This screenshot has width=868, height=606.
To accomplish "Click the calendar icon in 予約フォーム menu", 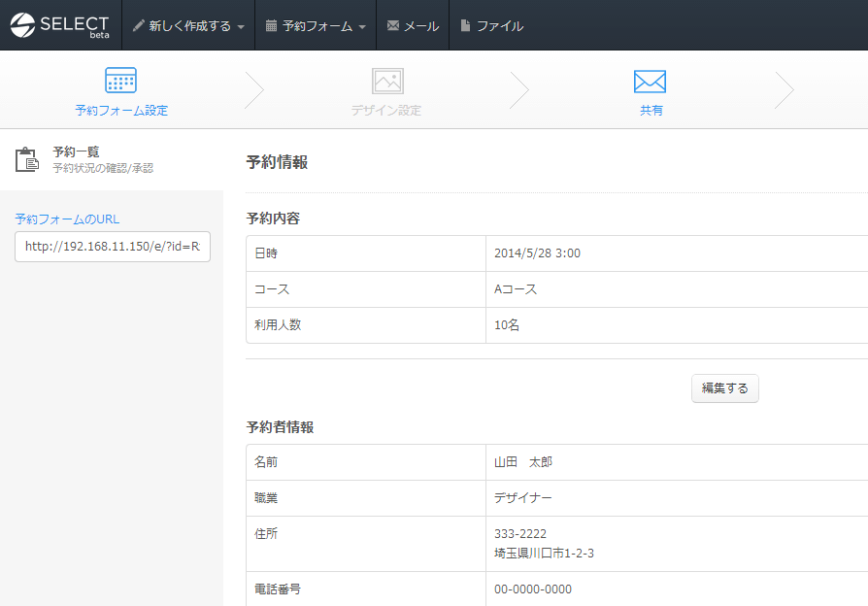I will pyautogui.click(x=271, y=26).
